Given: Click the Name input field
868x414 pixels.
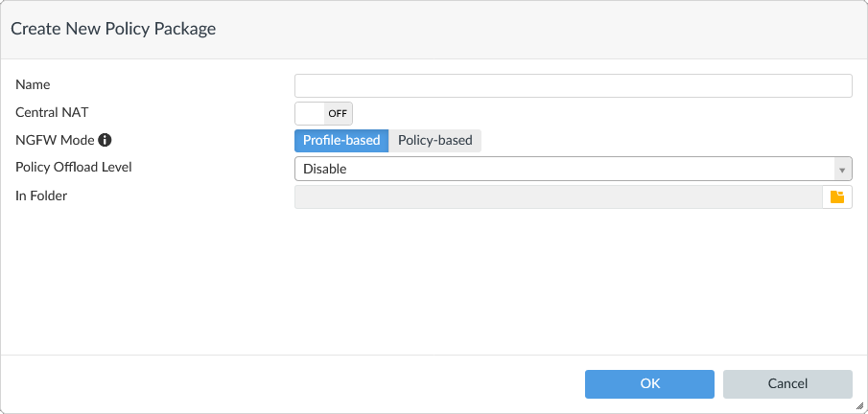Looking at the screenshot, I should pos(573,86).
